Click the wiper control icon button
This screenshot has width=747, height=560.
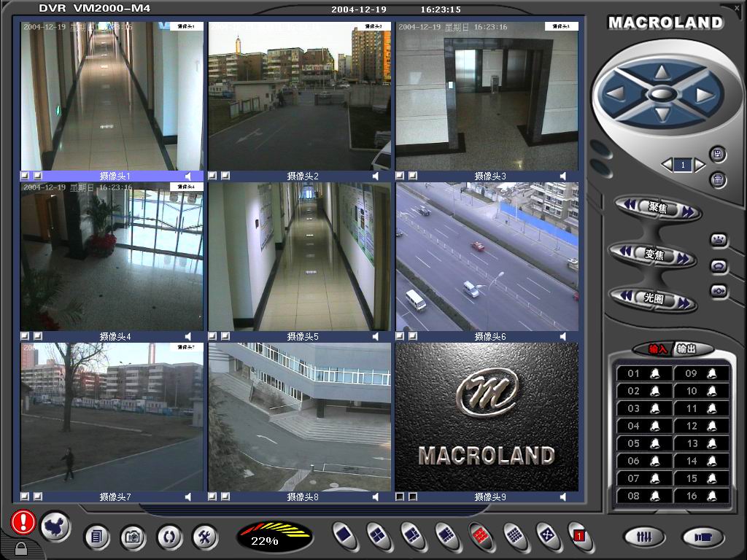tap(719, 239)
